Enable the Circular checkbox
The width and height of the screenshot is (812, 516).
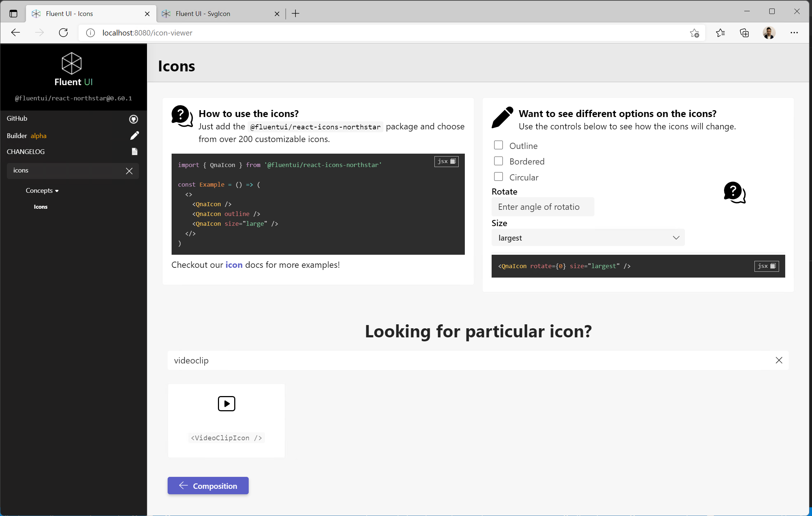[498, 177]
